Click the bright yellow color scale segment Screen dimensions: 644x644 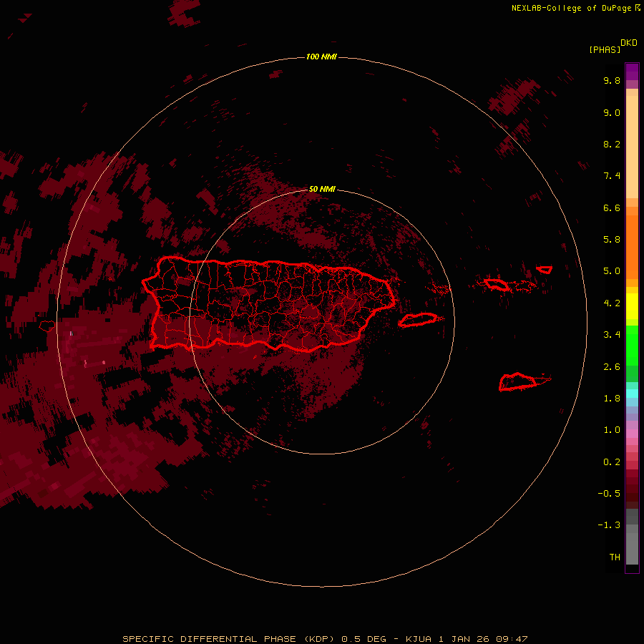coord(632,306)
